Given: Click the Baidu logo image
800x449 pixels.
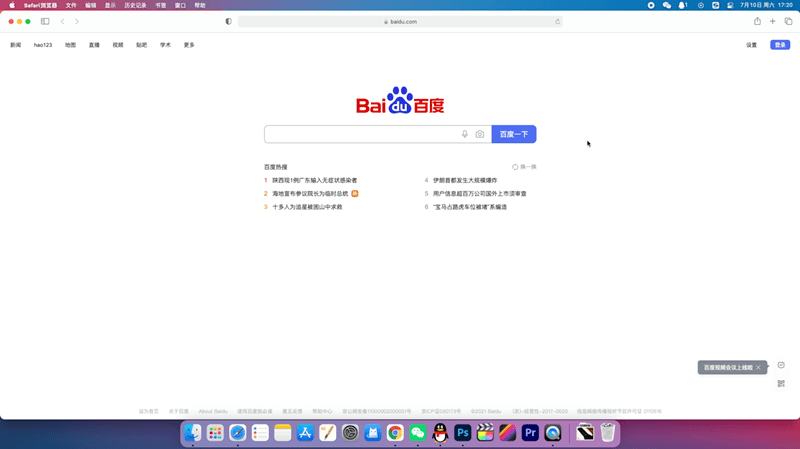Looking at the screenshot, I should tap(400, 100).
